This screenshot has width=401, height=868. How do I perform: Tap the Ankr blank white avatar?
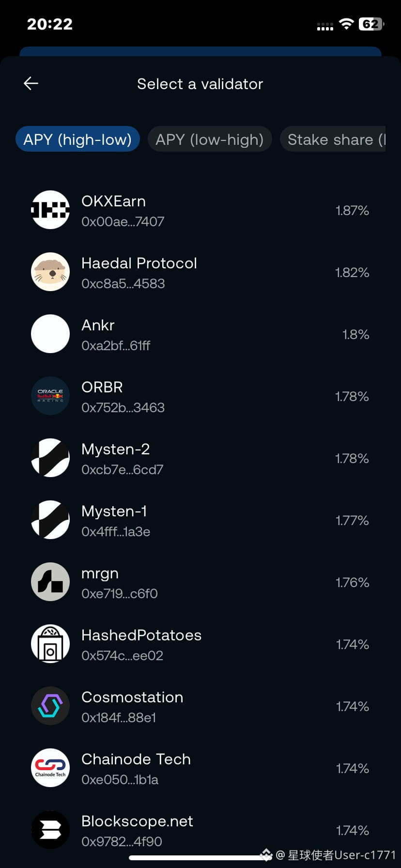[x=50, y=334]
